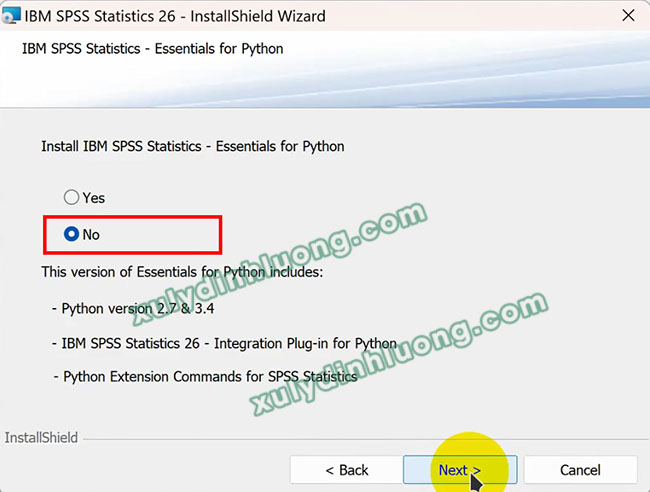This screenshot has width=650, height=492.
Task: Click the 'Integration Plug-in for Python' line
Action: pos(224,343)
